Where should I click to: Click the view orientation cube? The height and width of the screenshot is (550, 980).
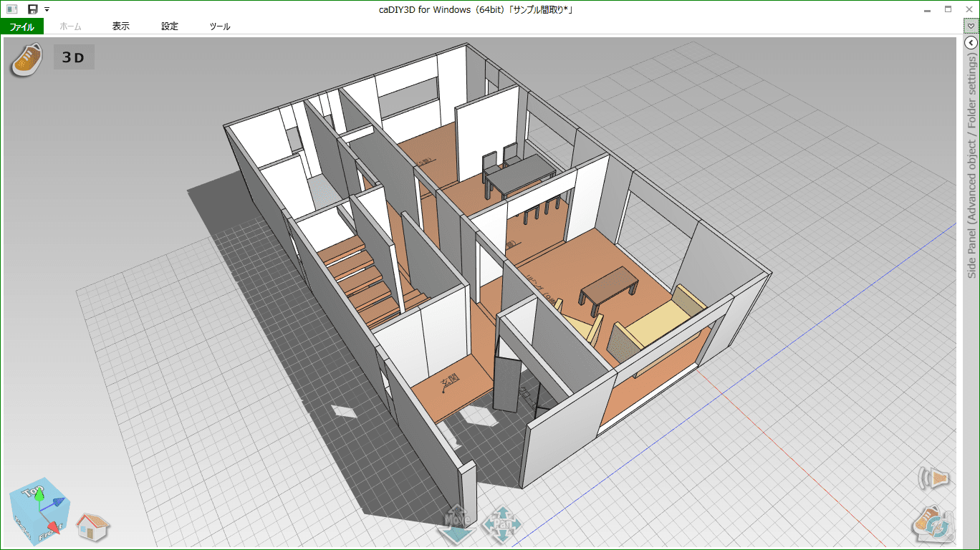point(39,510)
